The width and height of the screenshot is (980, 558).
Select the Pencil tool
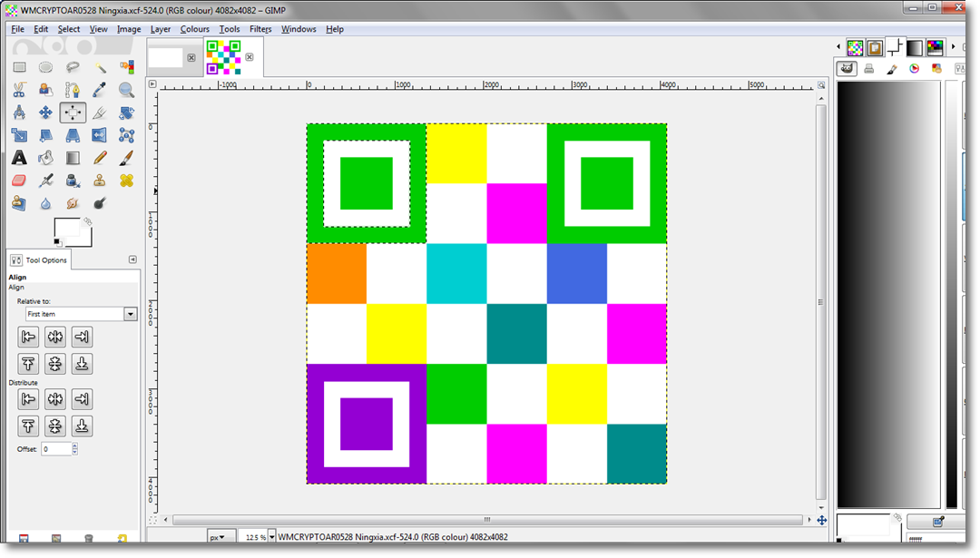(x=100, y=158)
